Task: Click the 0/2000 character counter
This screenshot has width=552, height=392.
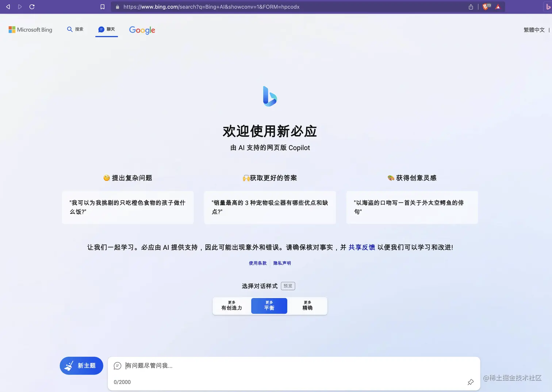Action: coord(122,382)
